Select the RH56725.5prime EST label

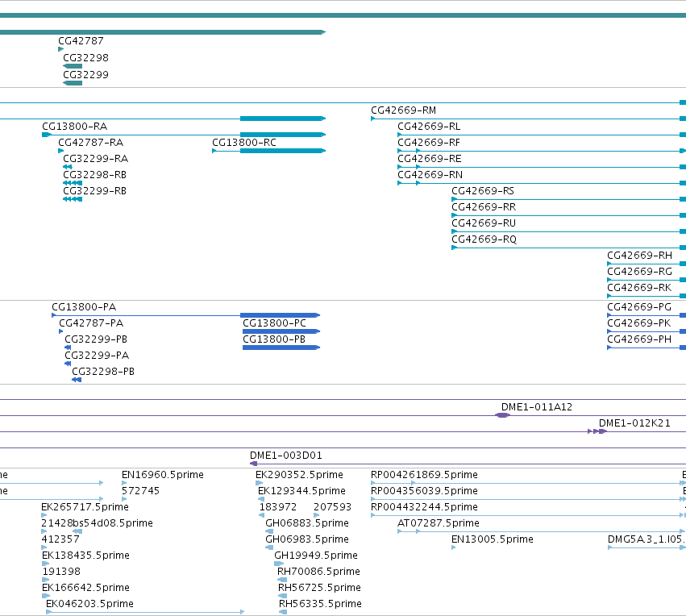click(319, 588)
